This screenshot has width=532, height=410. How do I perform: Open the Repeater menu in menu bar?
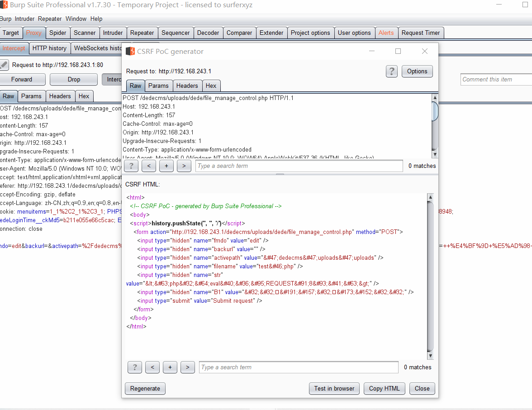tap(50, 19)
